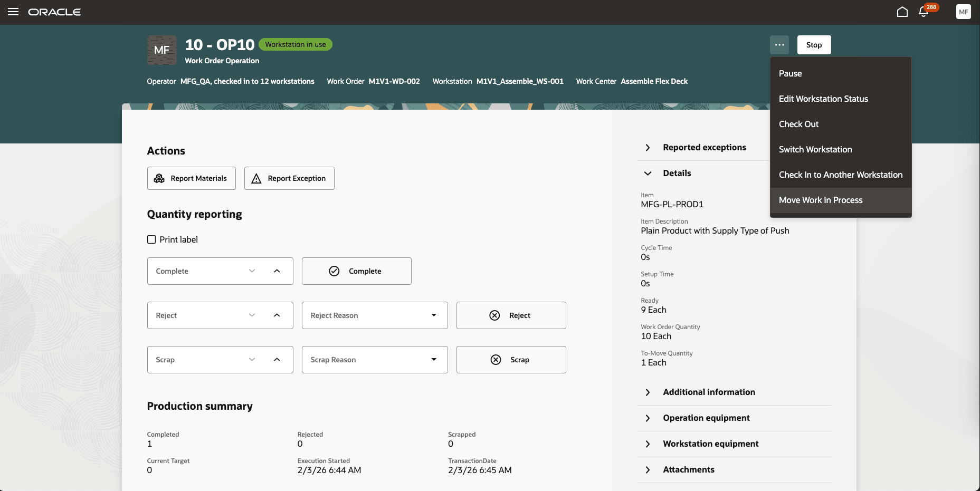This screenshot has height=491, width=980.
Task: Tick the Print label checkbox
Action: point(151,239)
